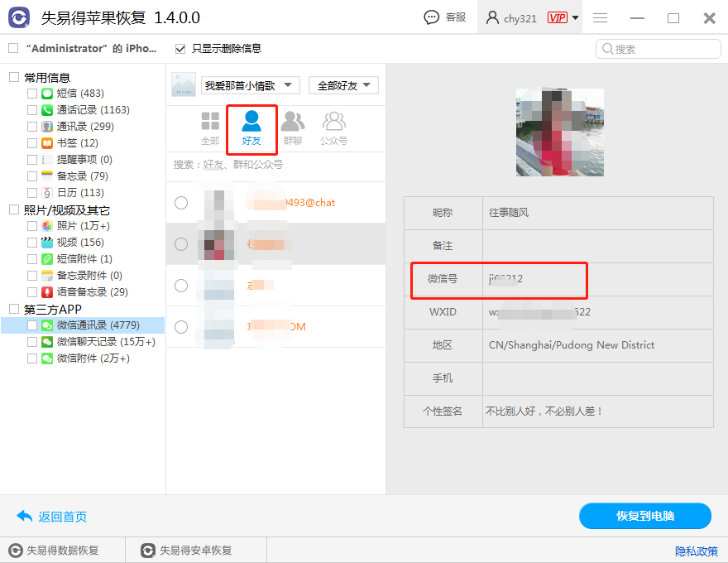The width and height of the screenshot is (728, 563).
Task: Click 恢复到电脑 button
Action: click(x=645, y=516)
